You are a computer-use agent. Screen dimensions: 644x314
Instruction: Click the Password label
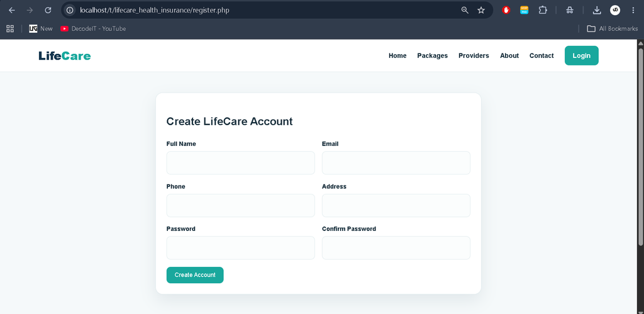pos(180,229)
